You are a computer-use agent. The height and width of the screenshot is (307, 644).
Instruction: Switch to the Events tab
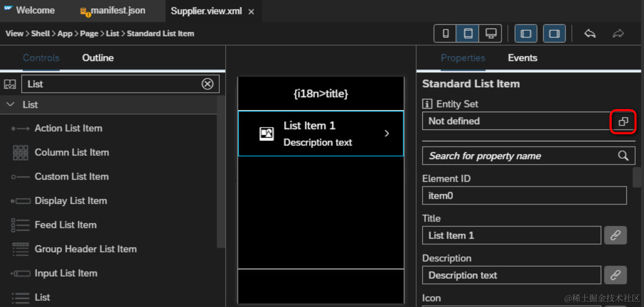pos(522,58)
